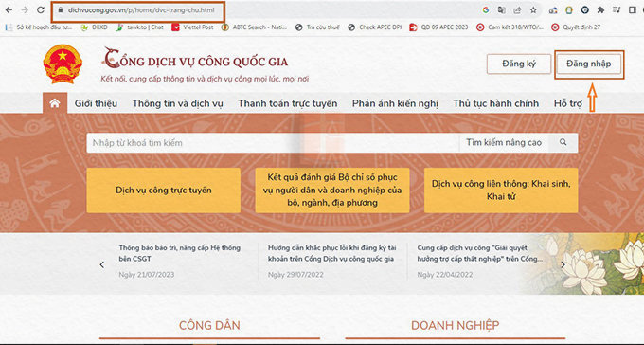Click the Đăng ký button

(x=519, y=64)
